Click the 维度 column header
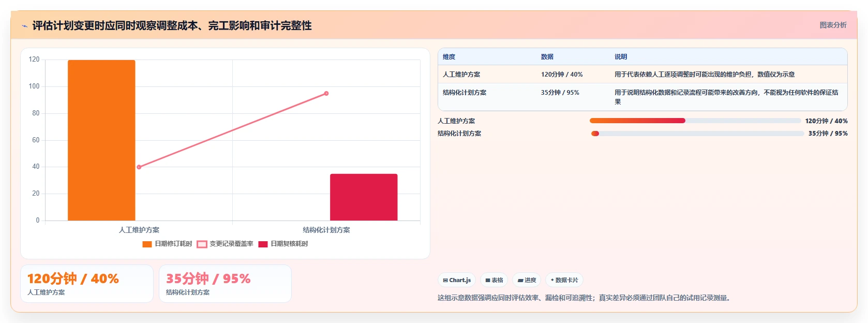Image resolution: width=868 pixels, height=323 pixels. [449, 57]
